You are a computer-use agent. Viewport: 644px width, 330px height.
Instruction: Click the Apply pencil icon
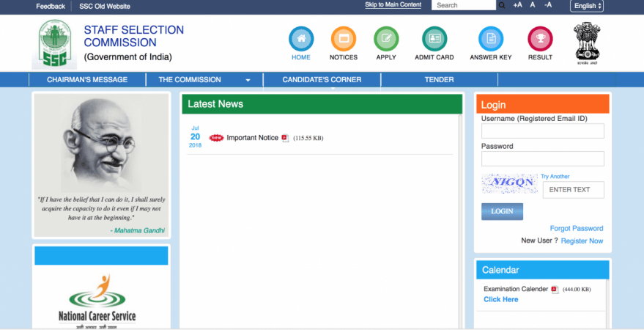point(386,39)
